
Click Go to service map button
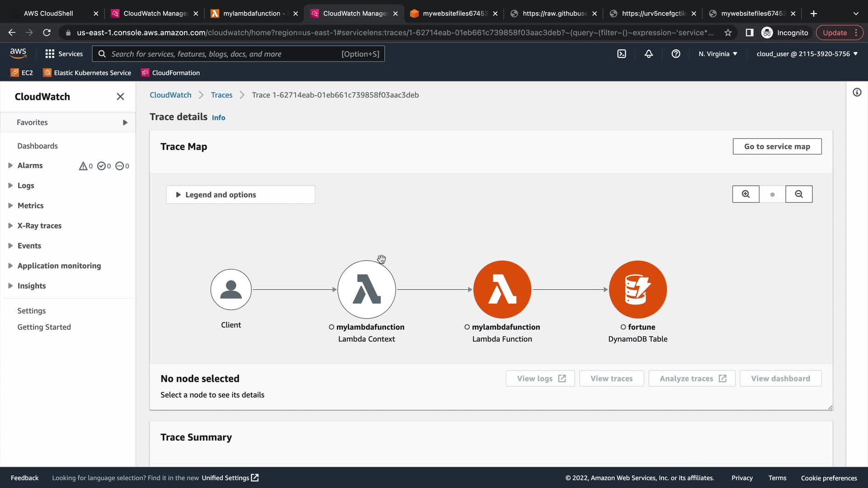coord(777,146)
